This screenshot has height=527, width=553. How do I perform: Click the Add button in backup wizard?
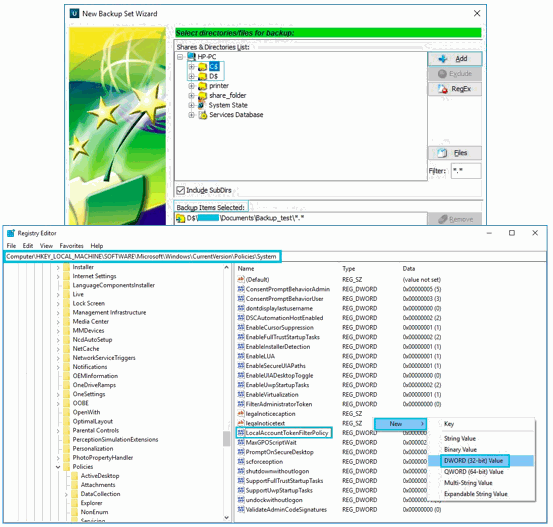click(455, 59)
